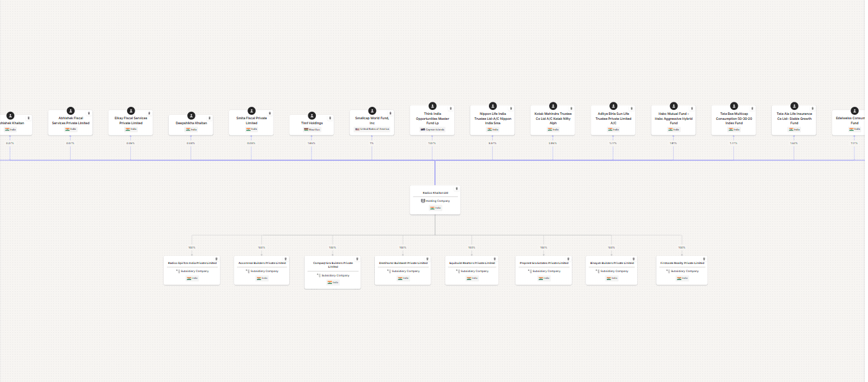
Task: Click corner icon on Firstcode Reality Private Limited card
Action: click(703, 259)
